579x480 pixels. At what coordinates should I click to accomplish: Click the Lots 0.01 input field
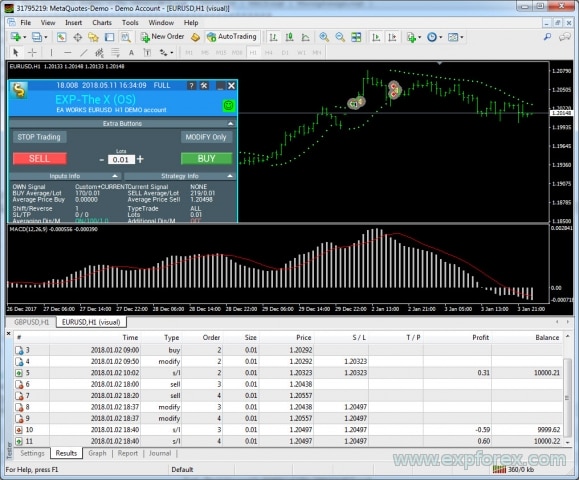pyautogui.click(x=121, y=160)
